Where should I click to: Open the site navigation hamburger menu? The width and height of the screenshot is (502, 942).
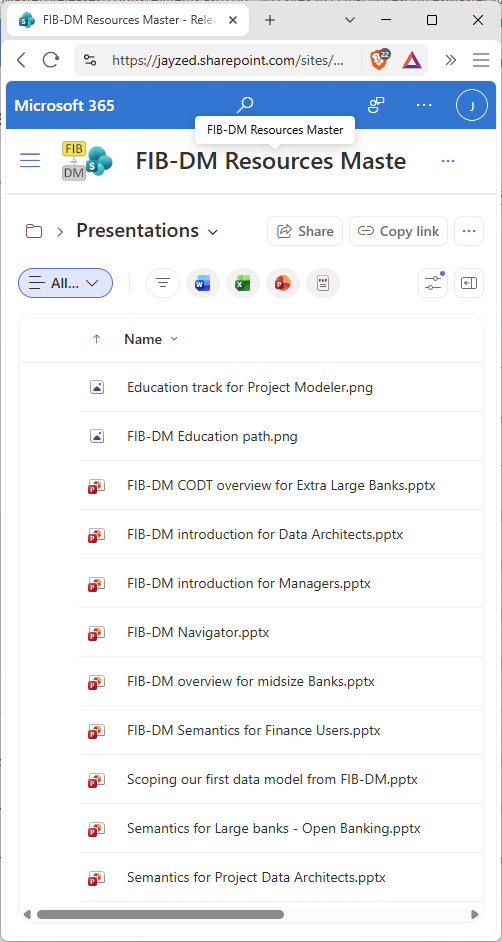click(x=30, y=160)
